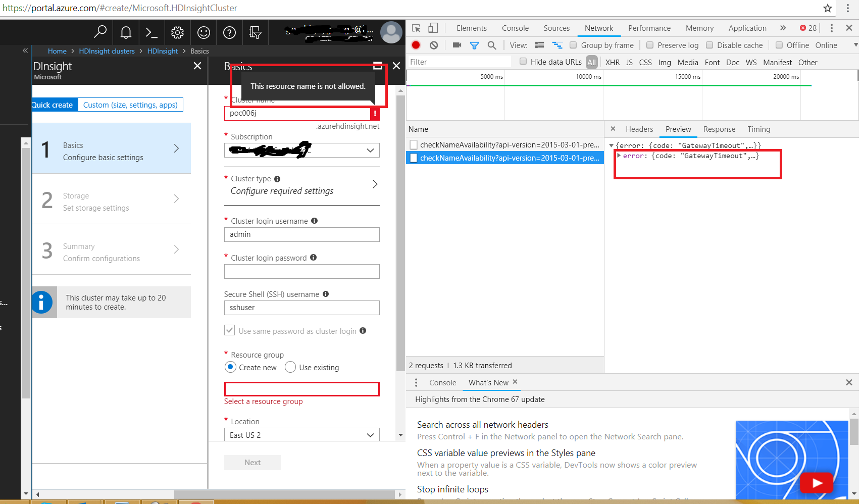Viewport: 861px width, 504px height.
Task: Click the 28 errors indicator
Action: (x=808, y=28)
